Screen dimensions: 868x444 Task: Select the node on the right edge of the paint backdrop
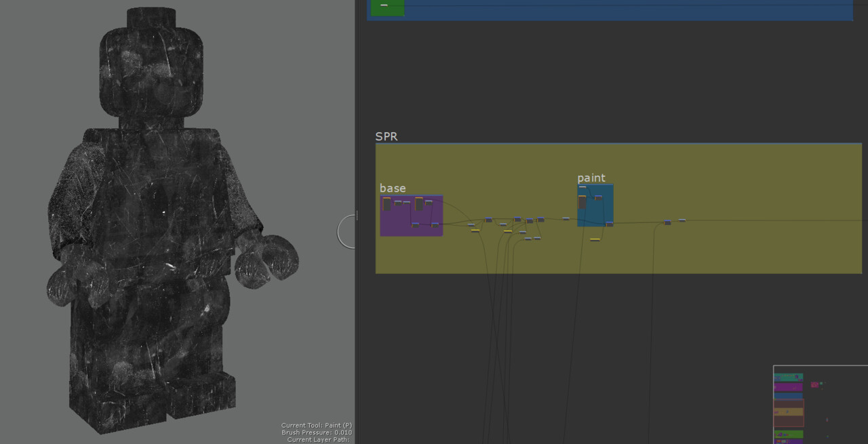click(609, 224)
